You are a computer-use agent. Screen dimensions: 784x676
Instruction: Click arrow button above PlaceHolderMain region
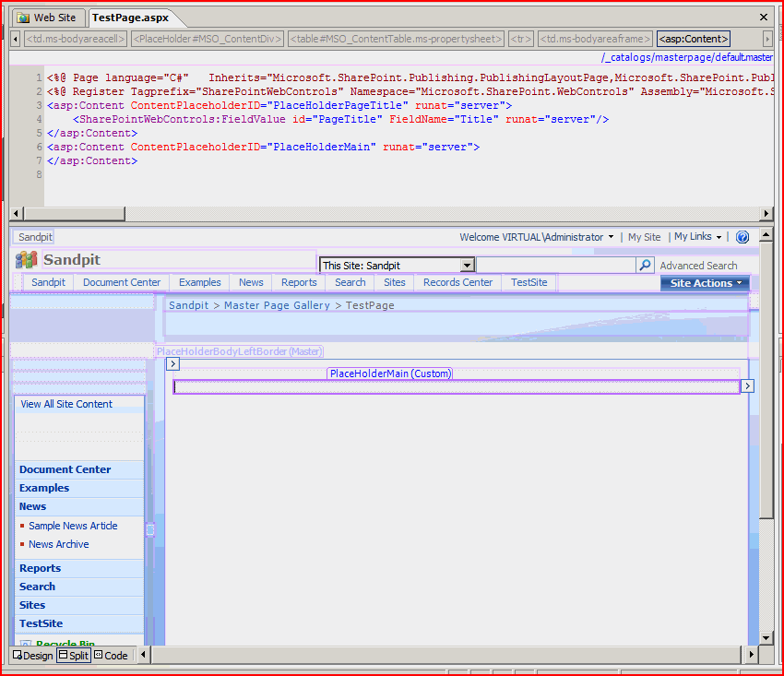(x=172, y=364)
